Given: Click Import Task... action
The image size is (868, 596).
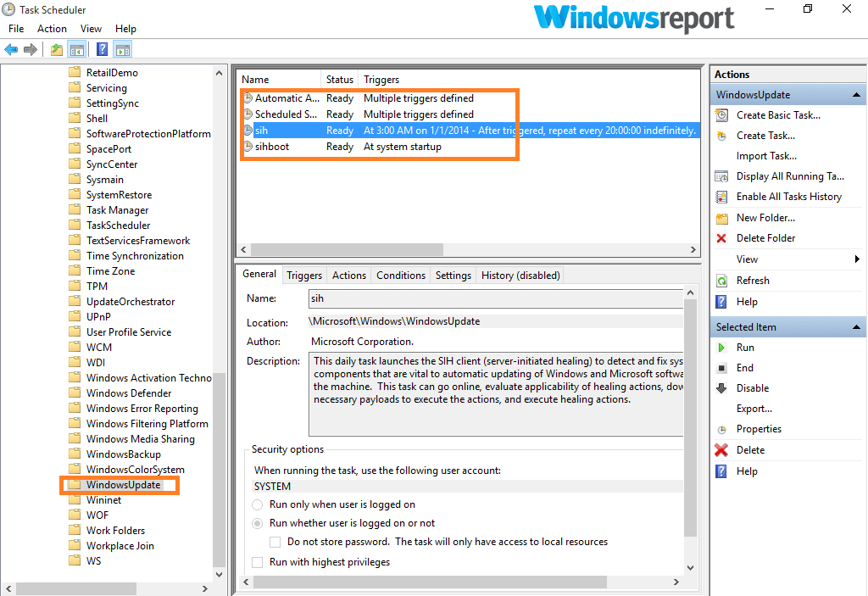Looking at the screenshot, I should tap(766, 156).
